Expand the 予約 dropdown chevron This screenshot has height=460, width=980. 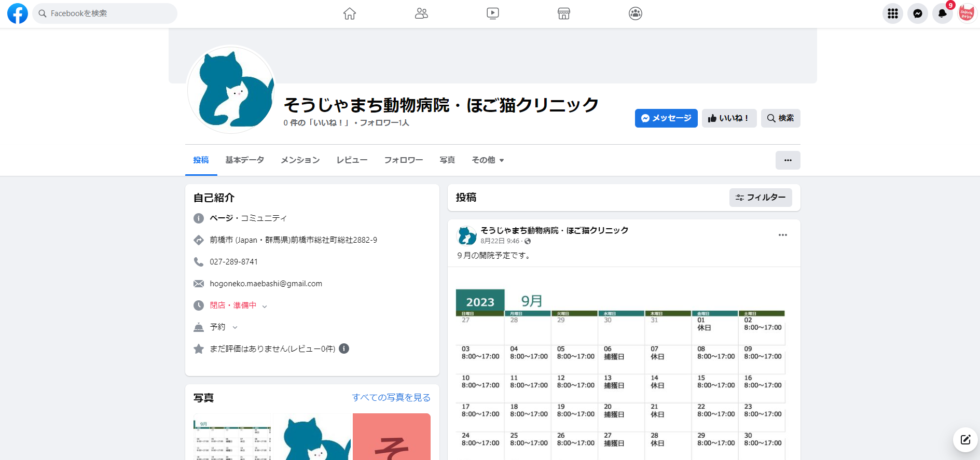pos(235,327)
